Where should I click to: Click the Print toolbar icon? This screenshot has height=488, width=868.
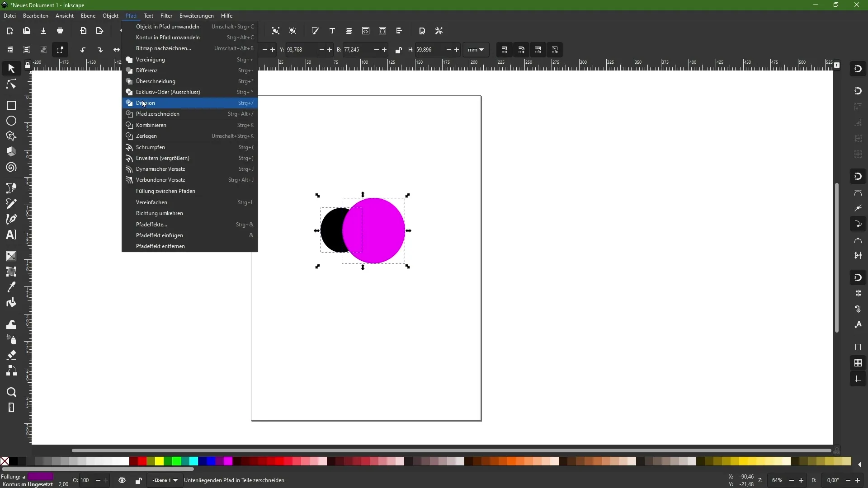pyautogui.click(x=60, y=31)
